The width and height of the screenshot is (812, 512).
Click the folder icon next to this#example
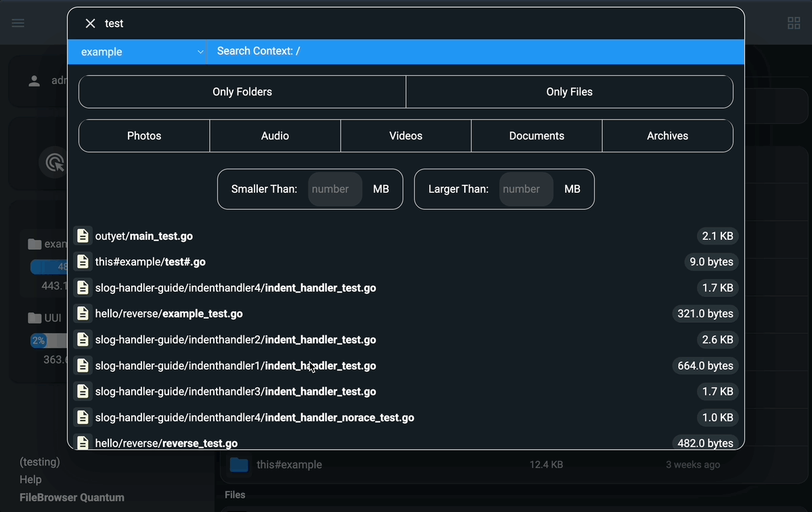pyautogui.click(x=239, y=465)
